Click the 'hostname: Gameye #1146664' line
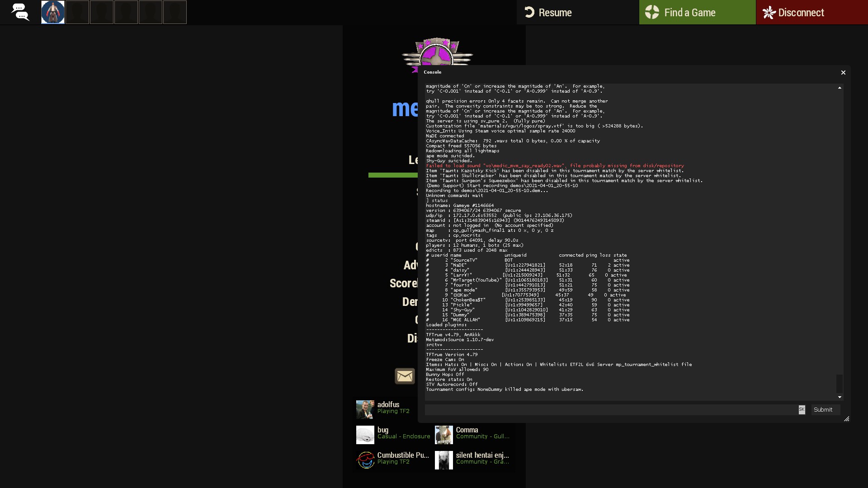 460,206
